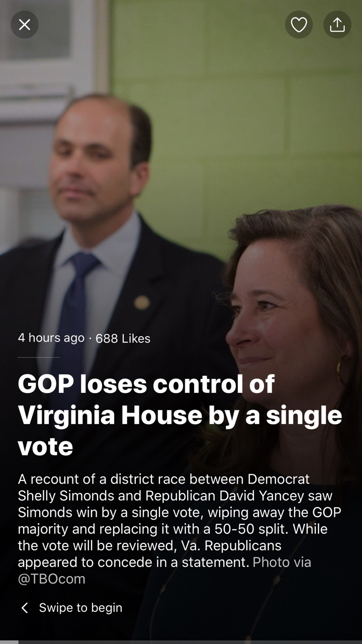View the 688 Likes count
Viewport: 362px width, 644px height.
(123, 339)
